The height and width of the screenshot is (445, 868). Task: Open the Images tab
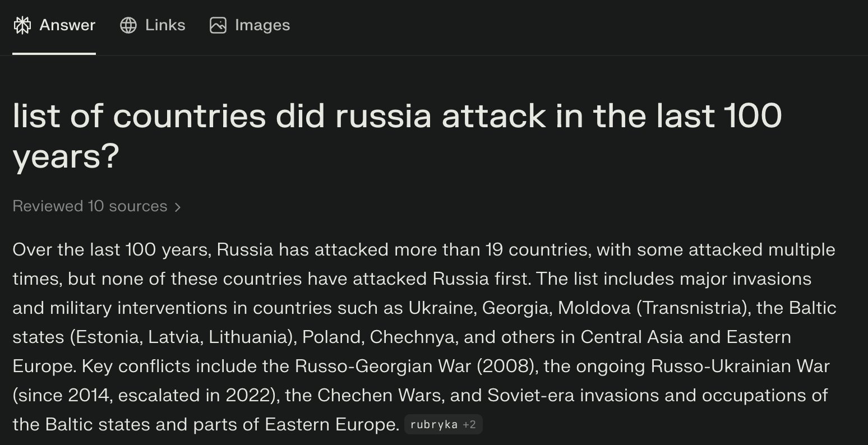pyautogui.click(x=262, y=25)
